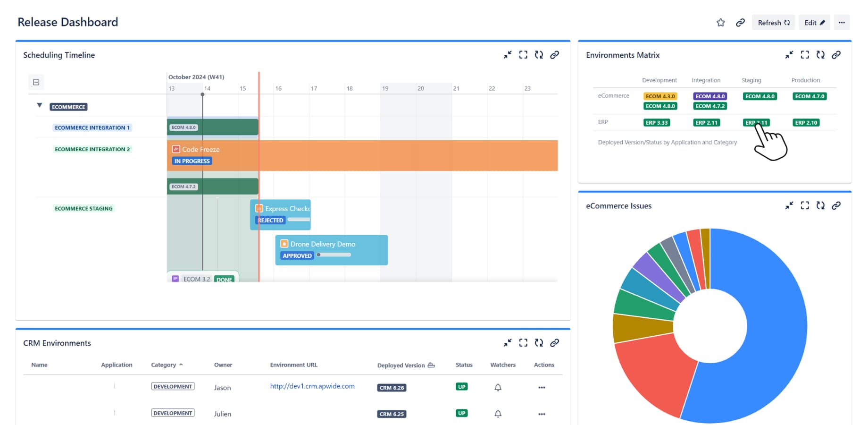Viewport: 868px width, 425px height.
Task: Maximize the Environments Matrix gadget to fullscreen
Action: 805,55
